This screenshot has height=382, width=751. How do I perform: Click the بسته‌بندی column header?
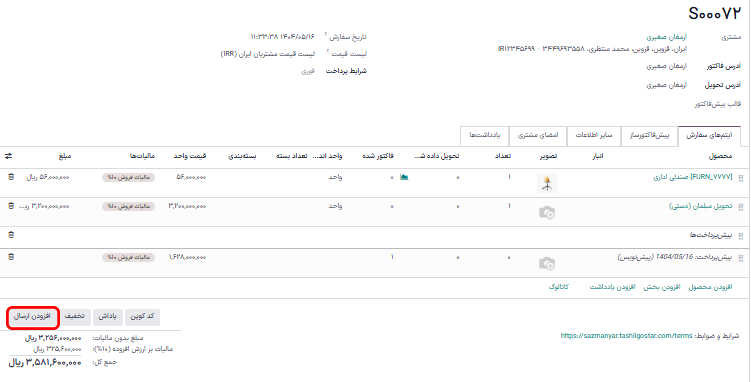pos(242,156)
